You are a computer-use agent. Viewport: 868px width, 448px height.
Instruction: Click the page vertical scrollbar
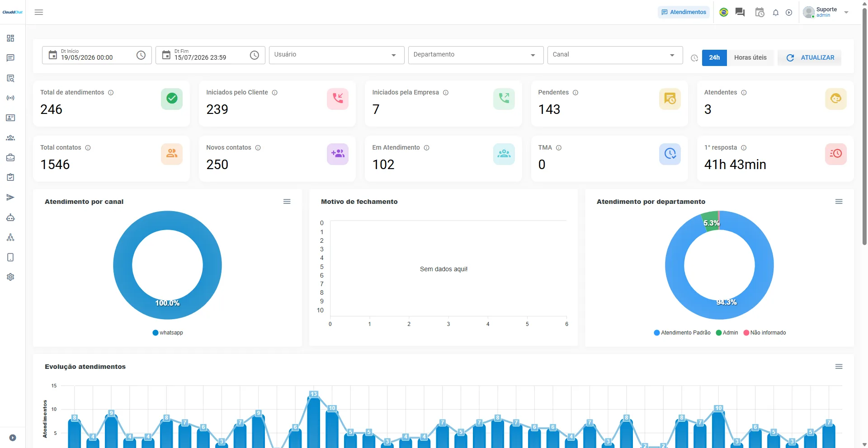pos(865,127)
